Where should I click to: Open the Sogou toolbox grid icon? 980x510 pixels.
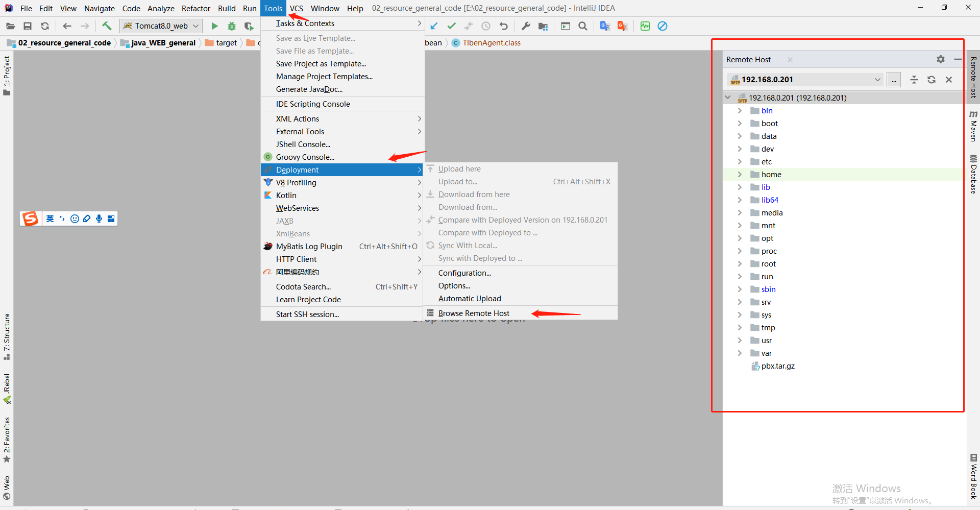coord(111,218)
